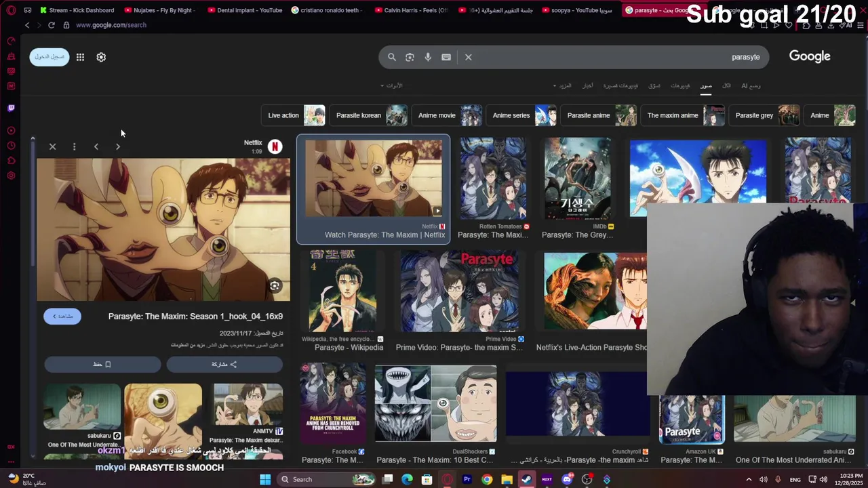868x488 pixels.
Task: Reload the current page
Action: [x=51, y=25]
